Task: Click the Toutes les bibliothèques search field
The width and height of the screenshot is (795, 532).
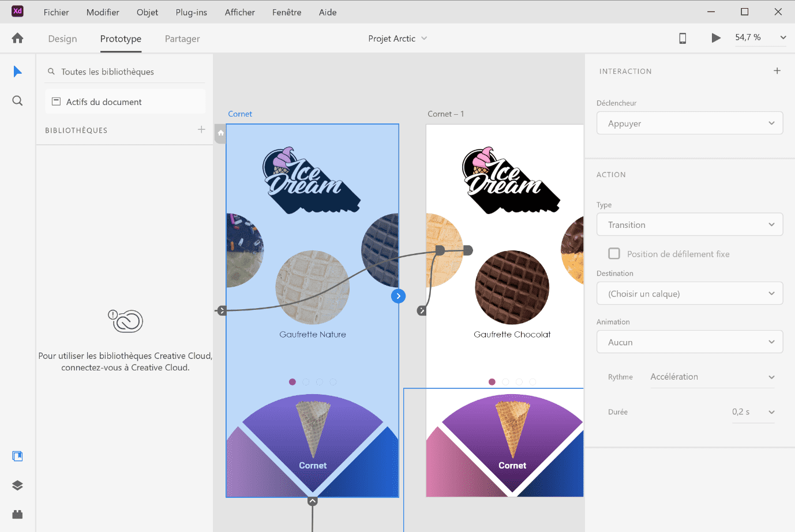Action: pos(125,72)
